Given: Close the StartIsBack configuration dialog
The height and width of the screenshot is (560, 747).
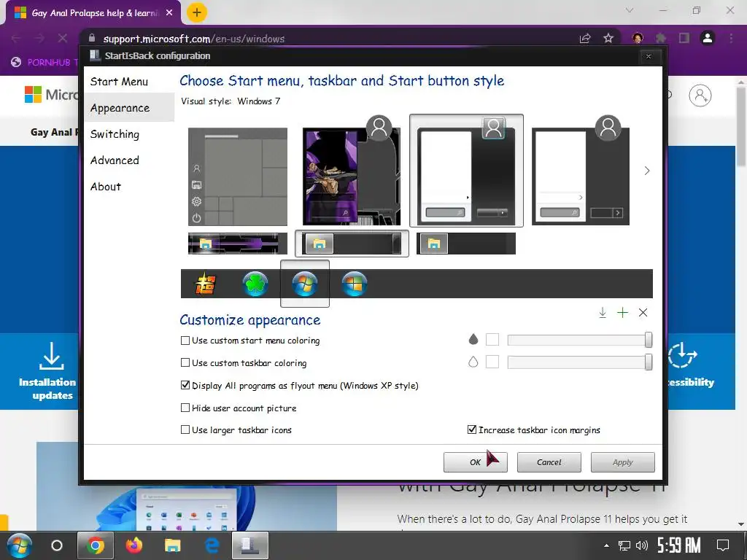Looking at the screenshot, I should 649,56.
